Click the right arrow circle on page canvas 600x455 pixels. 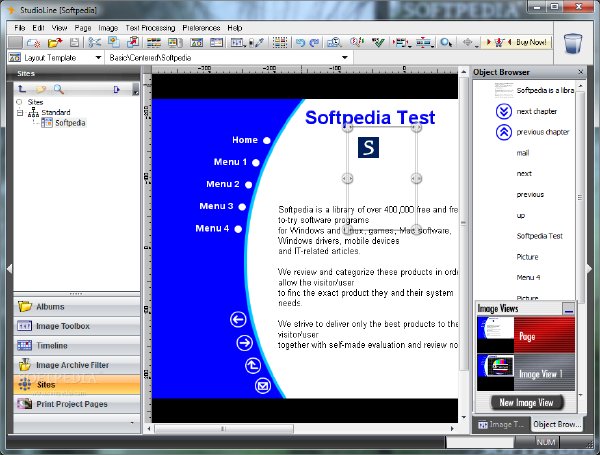(245, 343)
